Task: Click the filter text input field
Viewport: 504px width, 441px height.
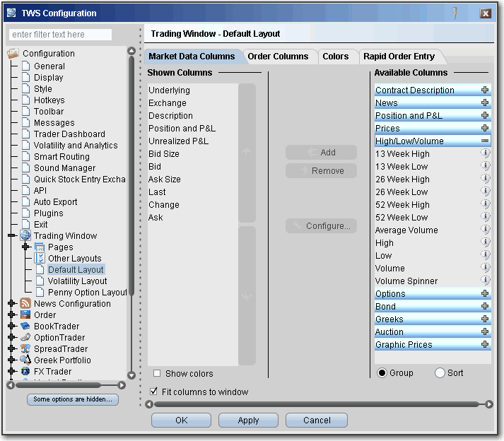Action: pos(60,35)
